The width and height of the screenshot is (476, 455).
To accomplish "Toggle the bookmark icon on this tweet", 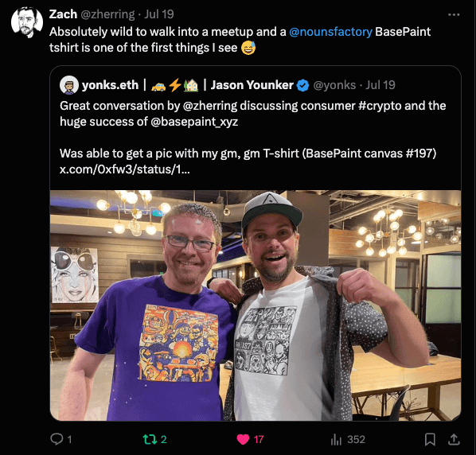I will pos(430,439).
